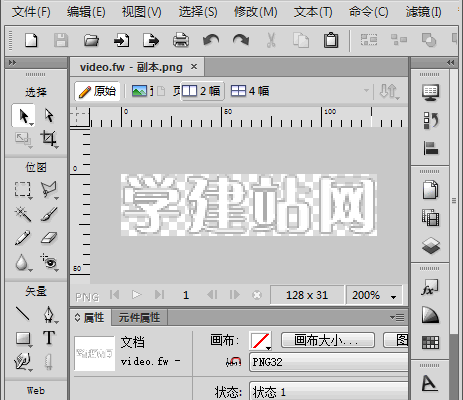Screen dimensions: 463x400
Task: Open the Pages panel icon
Action: click(x=430, y=190)
